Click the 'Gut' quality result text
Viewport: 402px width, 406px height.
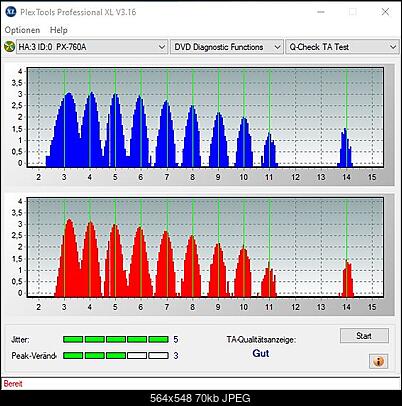[x=261, y=353]
